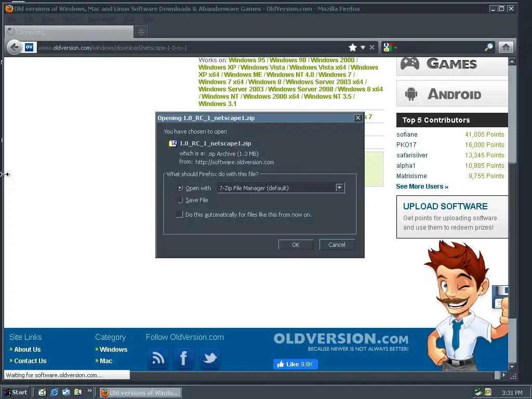Click the first quick launch icon
Screen dimensions: 532x399
(42, 392)
